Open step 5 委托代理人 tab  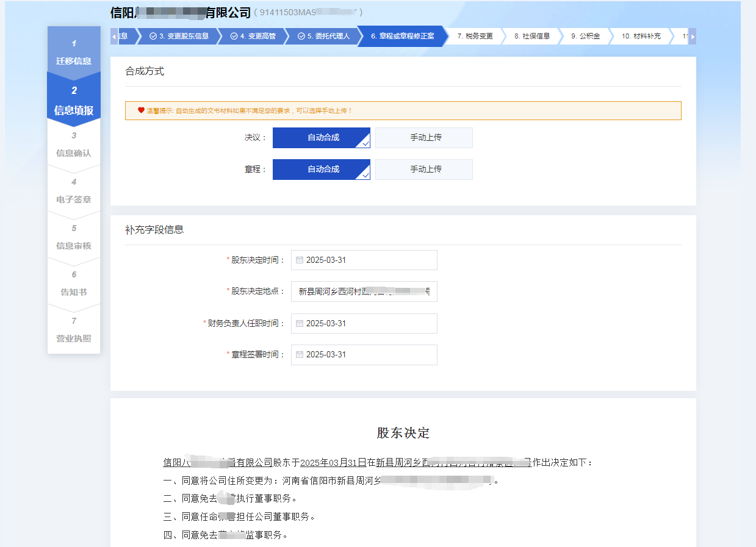point(323,36)
